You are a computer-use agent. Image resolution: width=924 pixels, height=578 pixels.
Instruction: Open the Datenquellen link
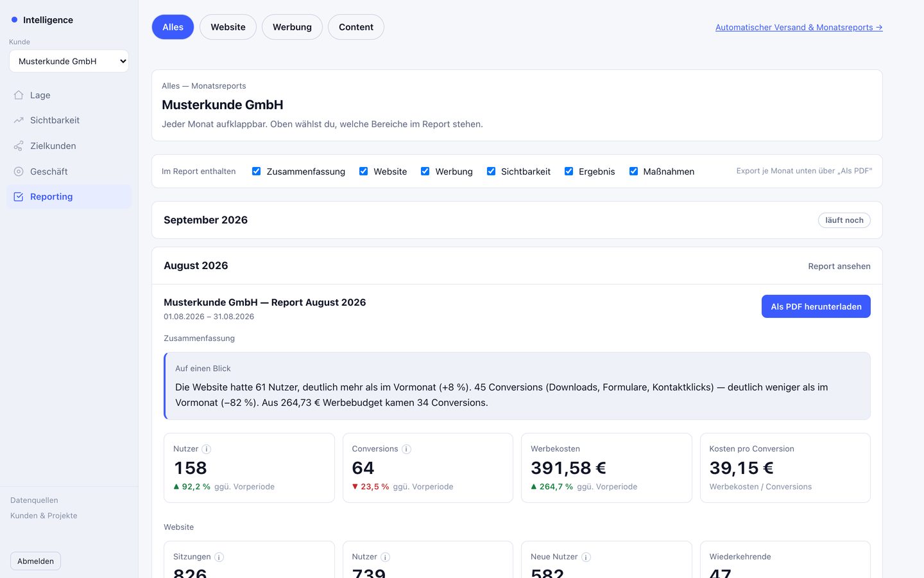point(34,500)
